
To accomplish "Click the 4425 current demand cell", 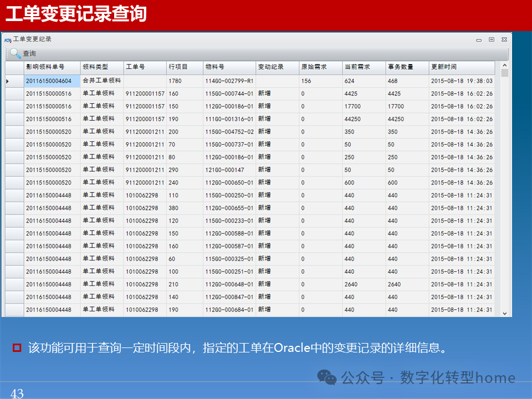I will tap(364, 94).
